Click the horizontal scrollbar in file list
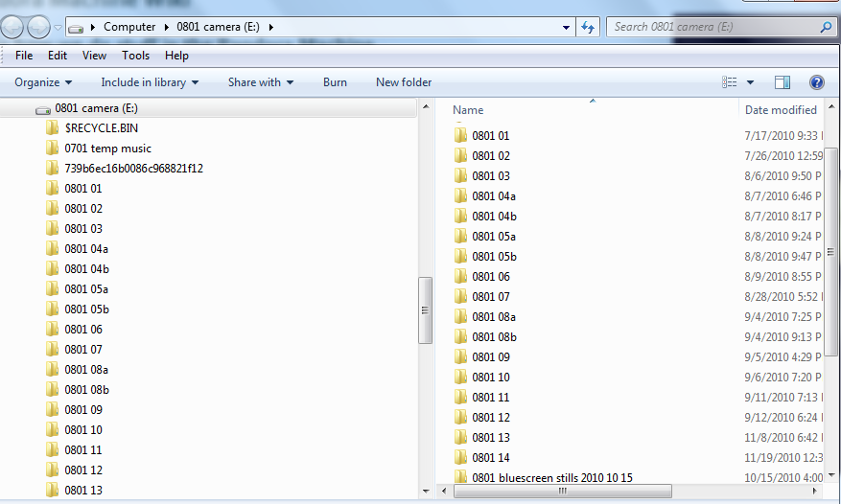This screenshot has height=504, width=841. click(562, 491)
